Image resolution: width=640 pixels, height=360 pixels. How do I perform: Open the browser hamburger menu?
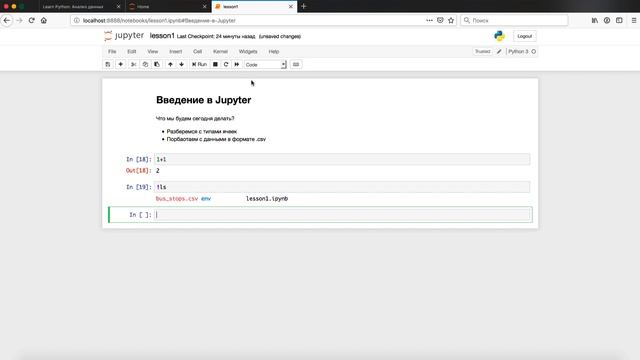click(634, 20)
